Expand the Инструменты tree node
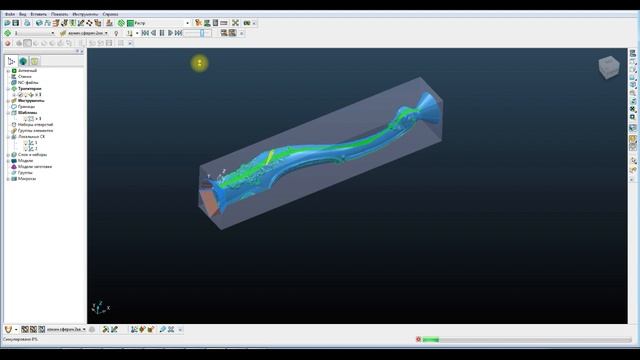640x360 pixels. click(8, 100)
